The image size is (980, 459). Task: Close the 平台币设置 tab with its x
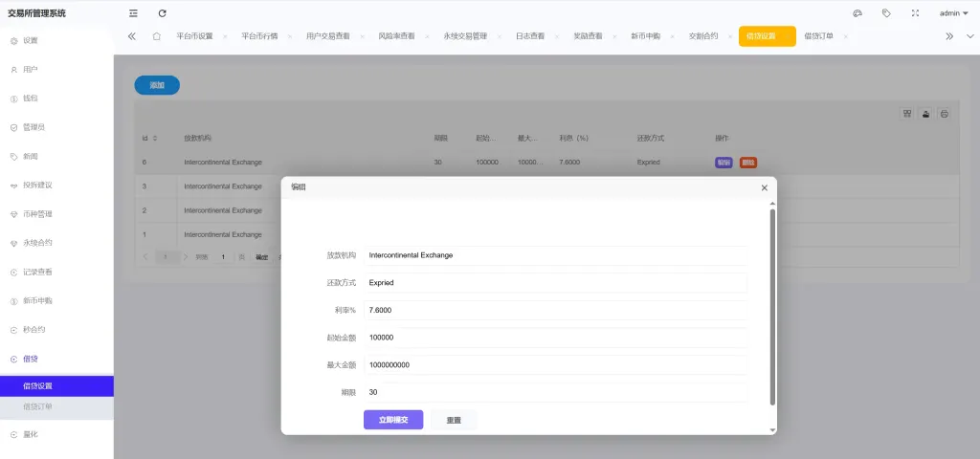point(225,37)
